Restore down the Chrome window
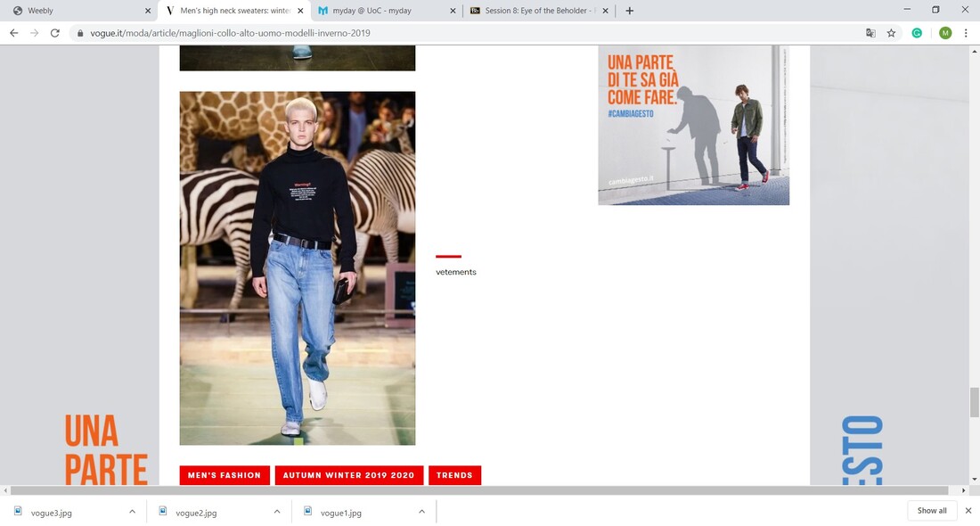 point(935,10)
